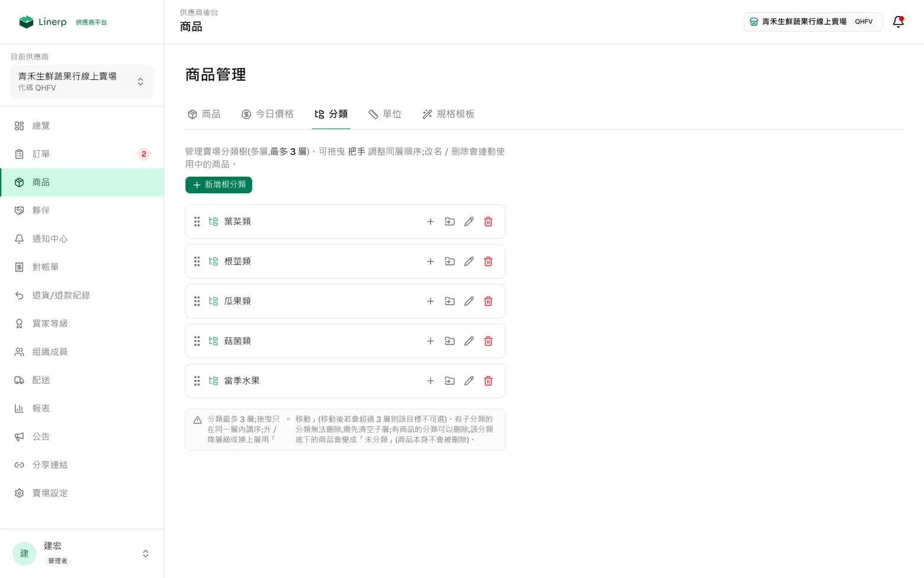This screenshot has height=578, width=924.
Task: Edit the 當季水果 category
Action: (x=469, y=381)
